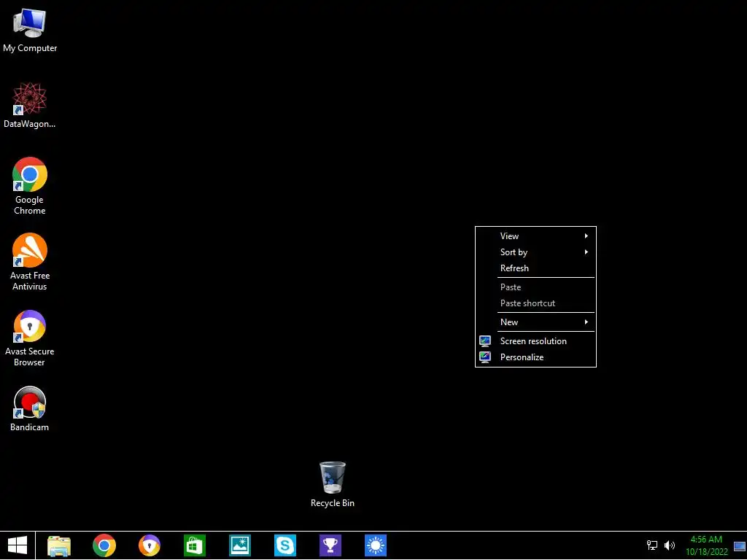Choose Refresh in the context menu
This screenshot has width=747, height=560.
click(536, 268)
